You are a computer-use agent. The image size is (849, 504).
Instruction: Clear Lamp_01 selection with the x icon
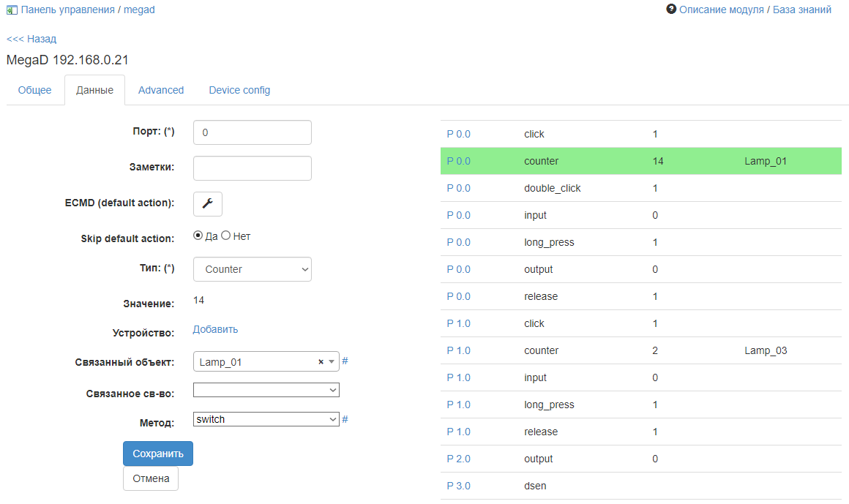click(x=321, y=361)
